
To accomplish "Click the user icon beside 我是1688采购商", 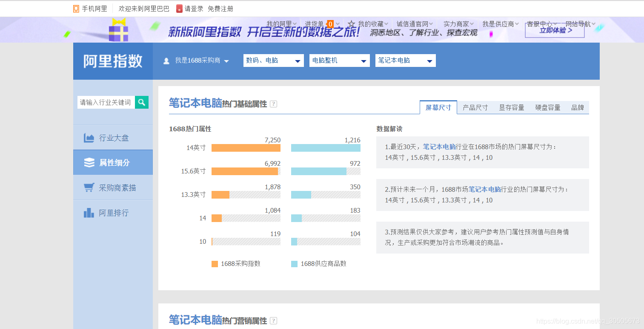I will 166,61.
